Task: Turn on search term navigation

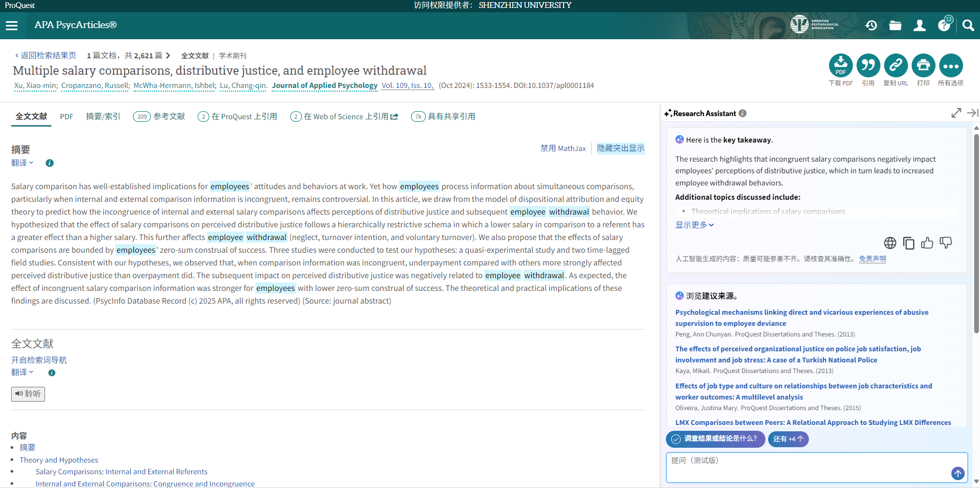Action: point(39,360)
